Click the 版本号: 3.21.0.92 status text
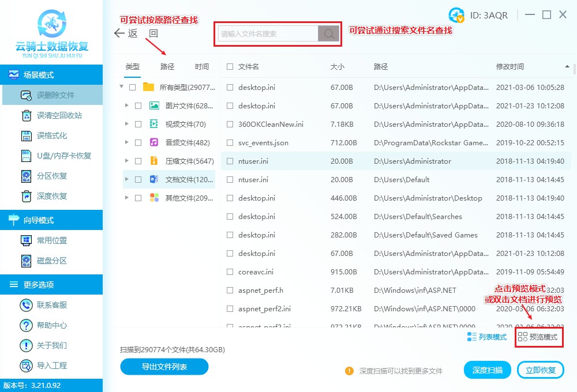The image size is (577, 392). (x=32, y=386)
